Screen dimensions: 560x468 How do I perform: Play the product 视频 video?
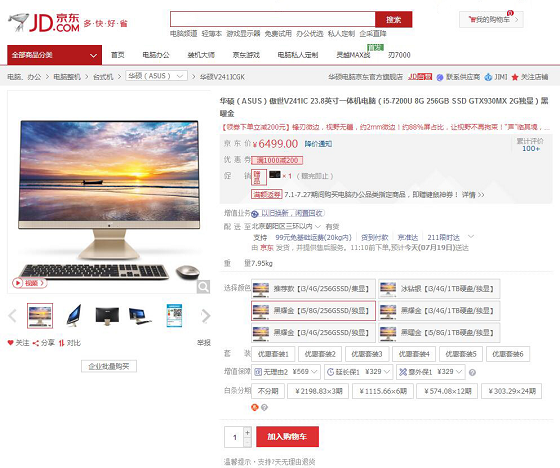pyautogui.click(x=30, y=283)
